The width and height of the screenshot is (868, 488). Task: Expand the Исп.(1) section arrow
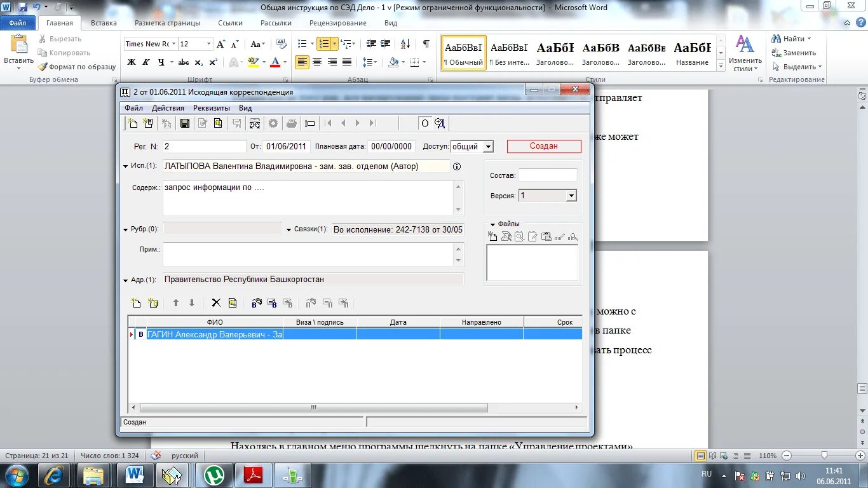[126, 166]
